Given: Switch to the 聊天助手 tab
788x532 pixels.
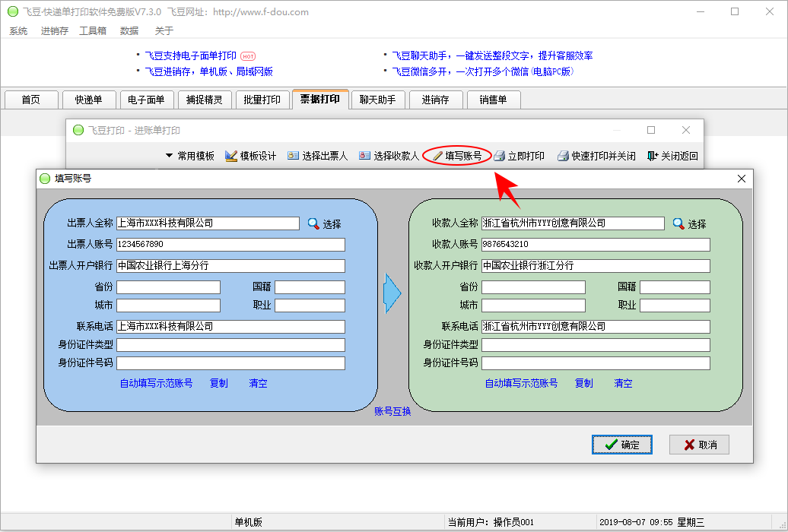Looking at the screenshot, I should 378,100.
